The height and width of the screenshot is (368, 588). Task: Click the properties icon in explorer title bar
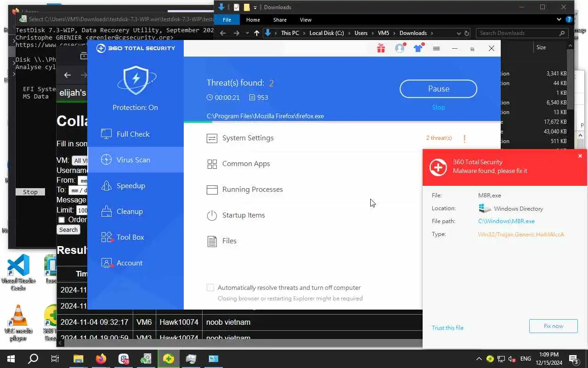237,7
